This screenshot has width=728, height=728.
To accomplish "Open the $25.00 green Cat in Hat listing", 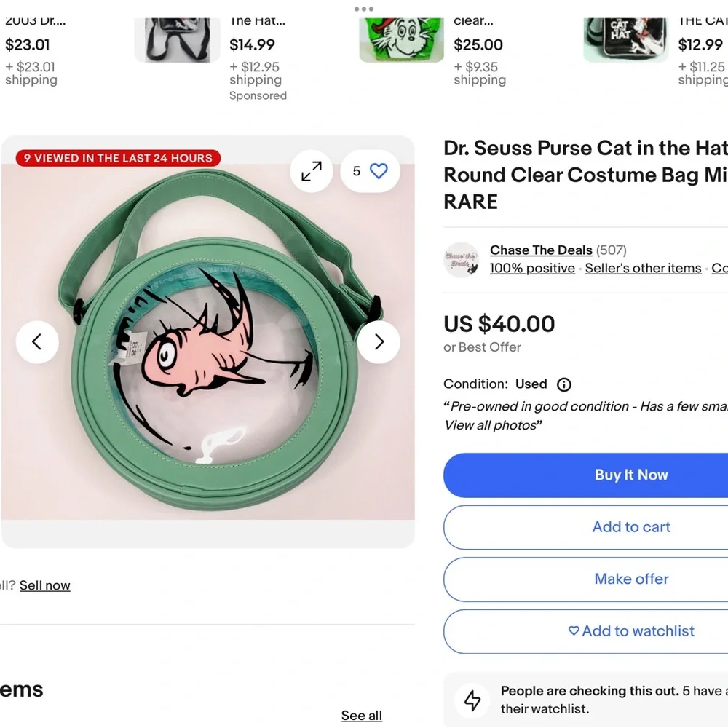I will 401,40.
